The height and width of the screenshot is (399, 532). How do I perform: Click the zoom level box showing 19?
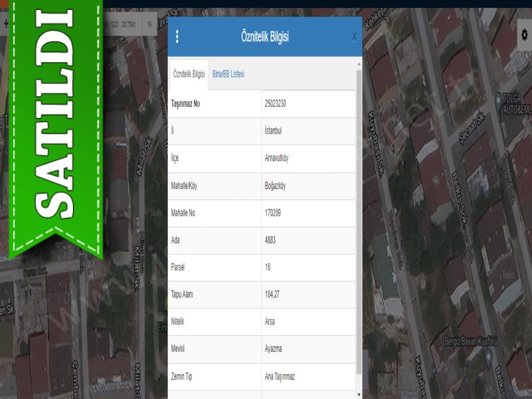(x=149, y=24)
